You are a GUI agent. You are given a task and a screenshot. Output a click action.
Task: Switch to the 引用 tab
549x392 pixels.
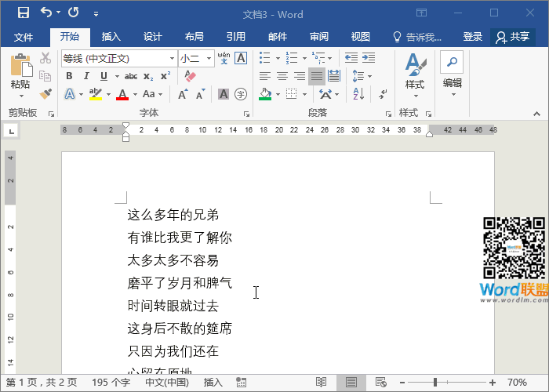click(x=235, y=37)
